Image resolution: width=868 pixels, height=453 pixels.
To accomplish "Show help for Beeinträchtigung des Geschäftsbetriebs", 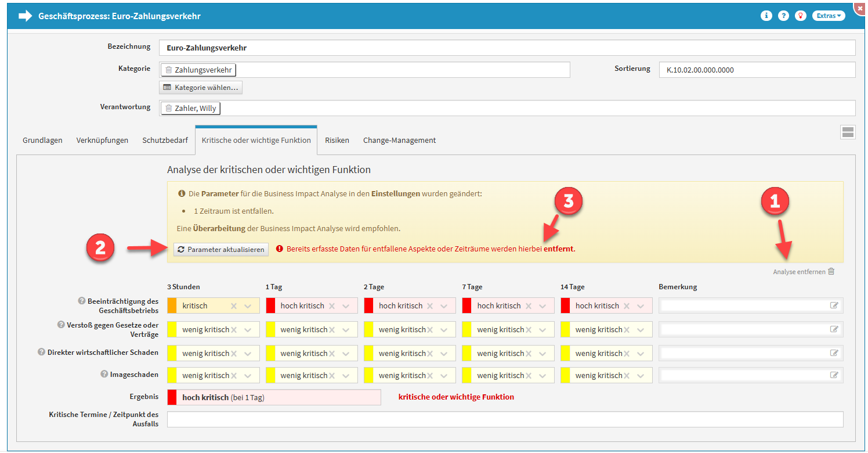I will 82,301.
